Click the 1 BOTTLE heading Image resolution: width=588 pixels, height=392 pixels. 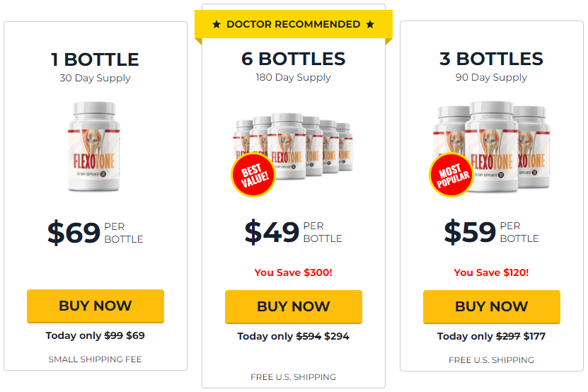pos(95,59)
